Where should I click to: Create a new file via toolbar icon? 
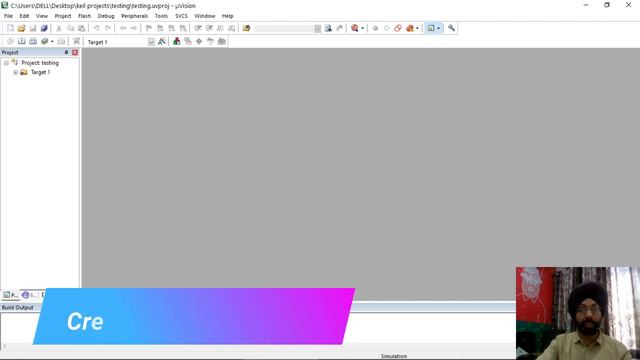pyautogui.click(x=10, y=28)
